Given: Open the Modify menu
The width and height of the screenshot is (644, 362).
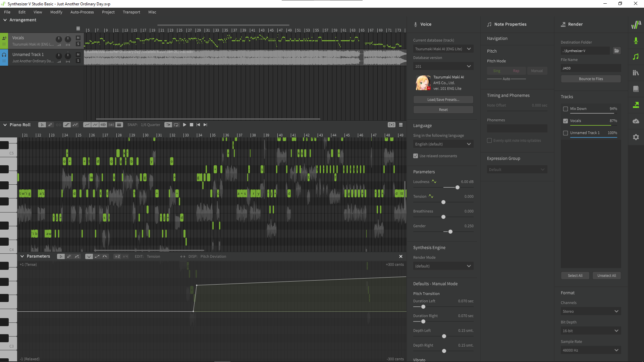Looking at the screenshot, I should (x=56, y=12).
